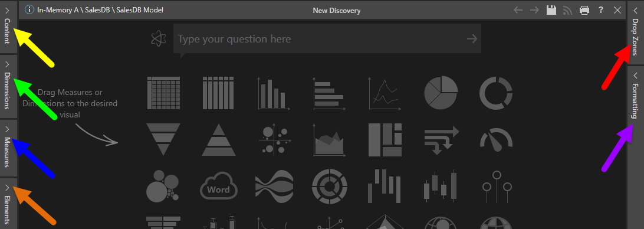This screenshot has height=229, width=644.
Task: Choose the pie chart visual
Action: [x=441, y=93]
